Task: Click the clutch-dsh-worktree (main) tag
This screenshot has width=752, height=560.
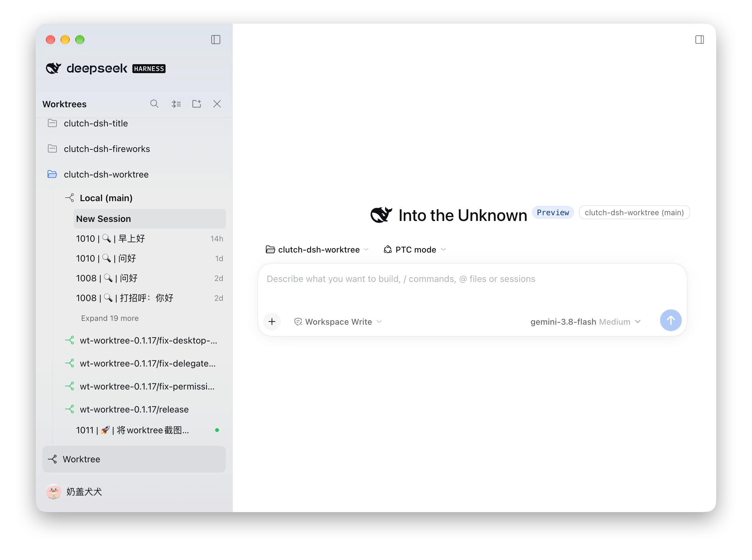Action: (634, 213)
